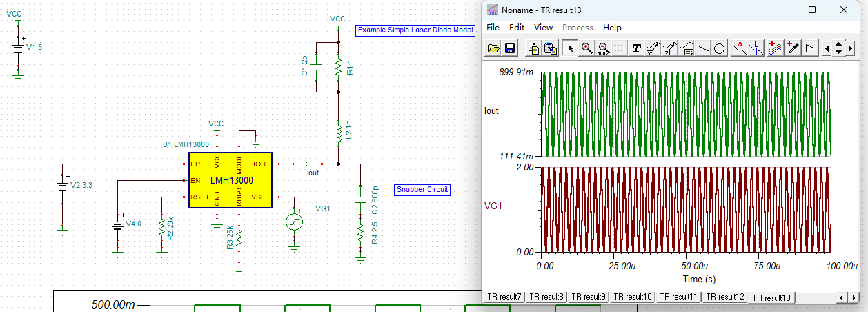This screenshot has height=312, width=868.
Task: Open the File menu
Action: click(493, 28)
